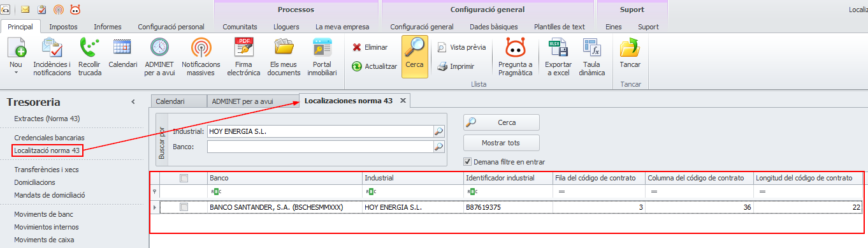Click the robot face quick-access icon

click(x=75, y=10)
